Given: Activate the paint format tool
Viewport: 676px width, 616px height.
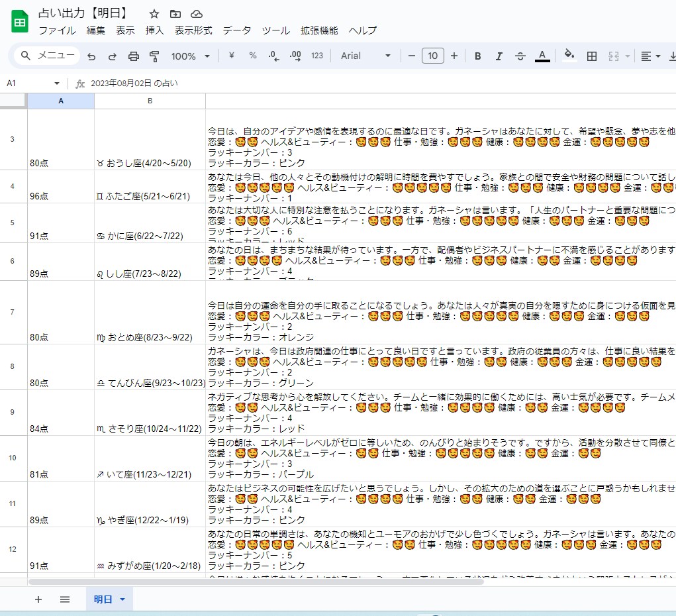Looking at the screenshot, I should coord(154,56).
